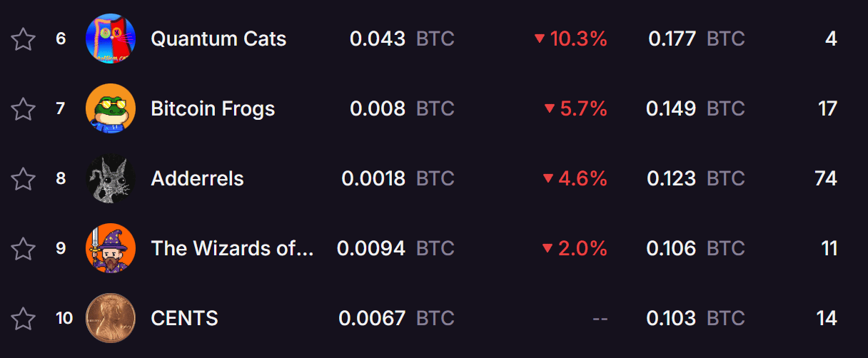The image size is (868, 358).
Task: Toggle the favorite star on CENTS
Action: pyautogui.click(x=24, y=319)
